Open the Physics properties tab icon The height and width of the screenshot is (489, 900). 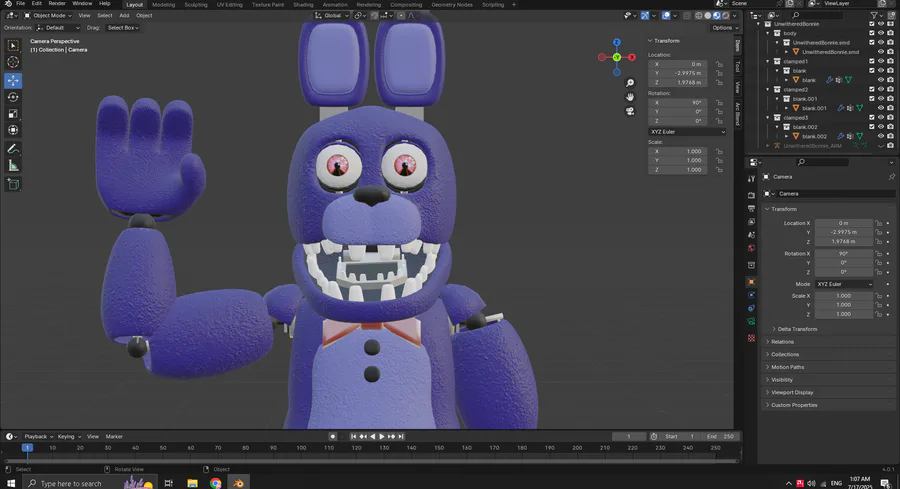(751, 295)
